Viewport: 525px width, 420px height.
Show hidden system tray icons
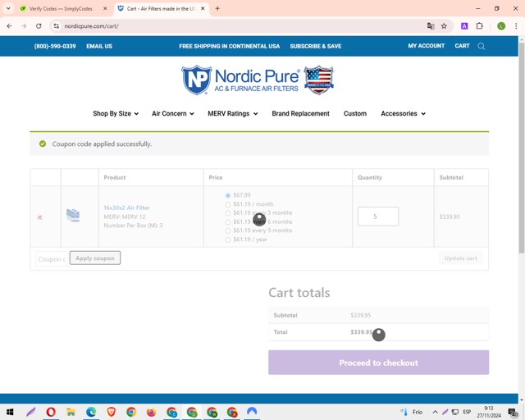pos(435,412)
